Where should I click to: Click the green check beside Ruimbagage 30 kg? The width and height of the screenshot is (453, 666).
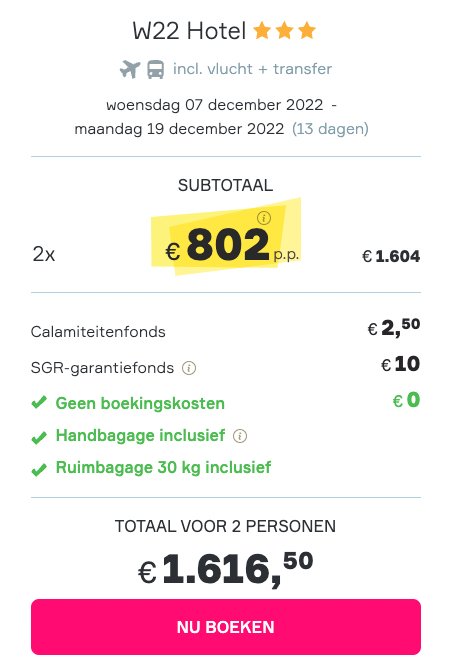[39, 470]
